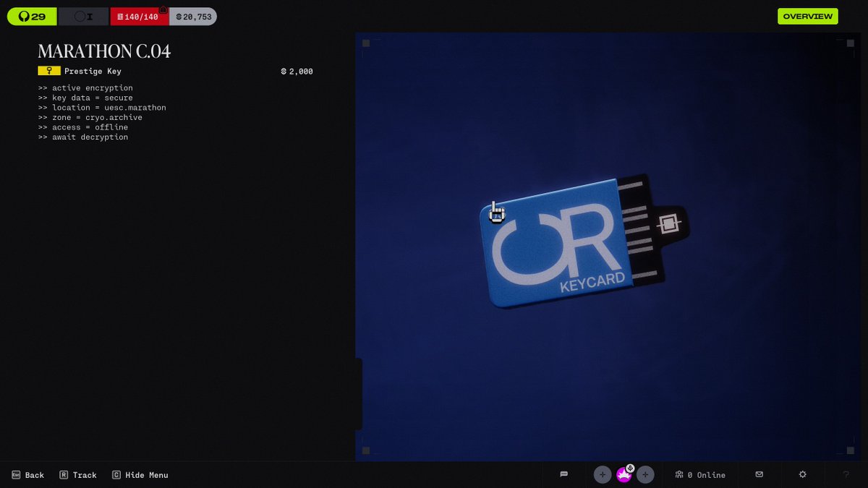Viewport: 868px width, 488px height.
Task: Click the Track button
Action: point(78,475)
